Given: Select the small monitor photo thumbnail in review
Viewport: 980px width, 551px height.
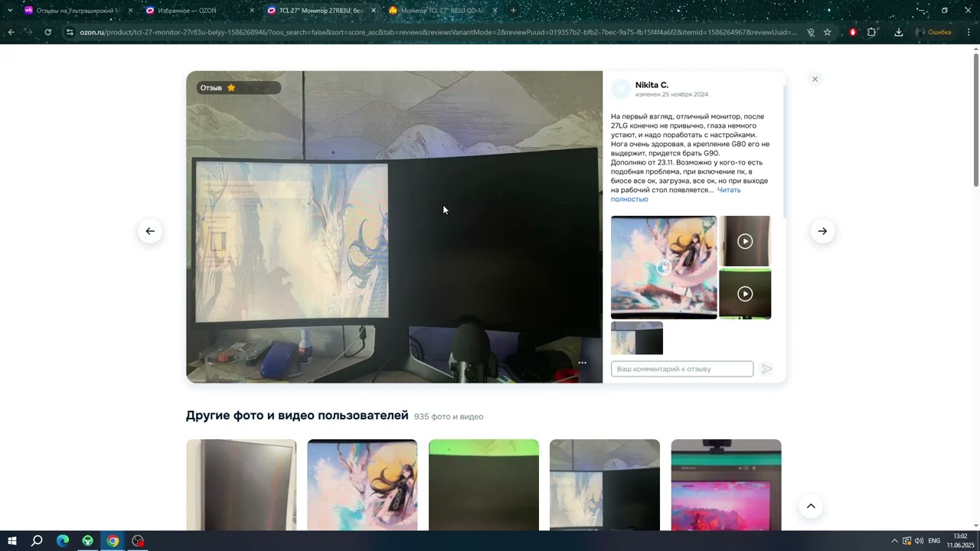Looking at the screenshot, I should tap(637, 338).
